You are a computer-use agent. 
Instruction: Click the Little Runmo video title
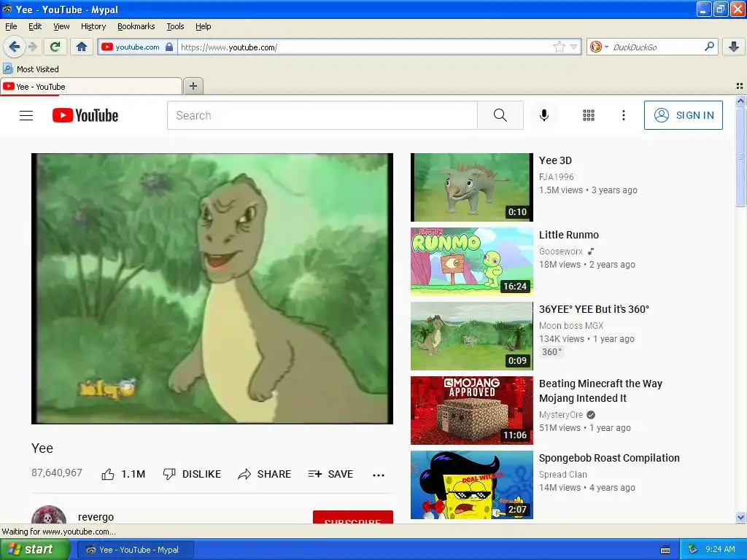click(569, 235)
